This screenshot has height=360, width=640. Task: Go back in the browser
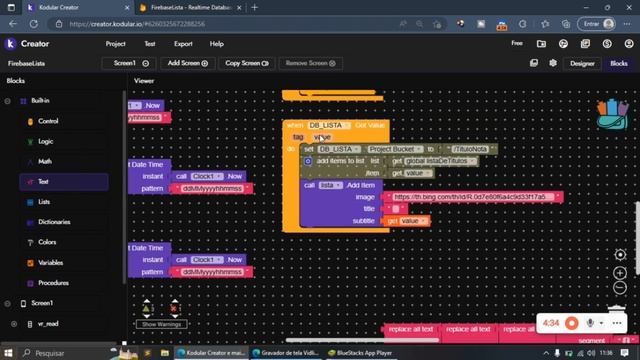click(x=13, y=24)
